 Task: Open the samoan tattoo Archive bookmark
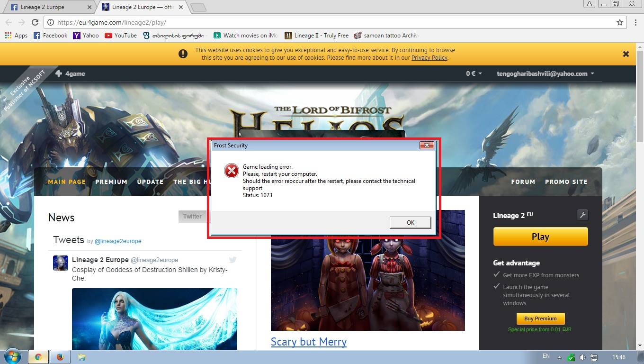[386, 36]
